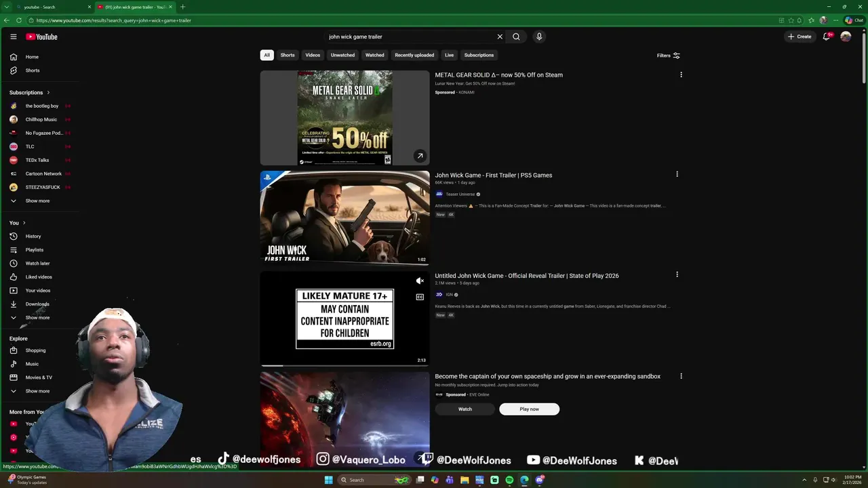The image size is (868, 488).
Task: Open the You section chevron heading
Action: pos(18,223)
